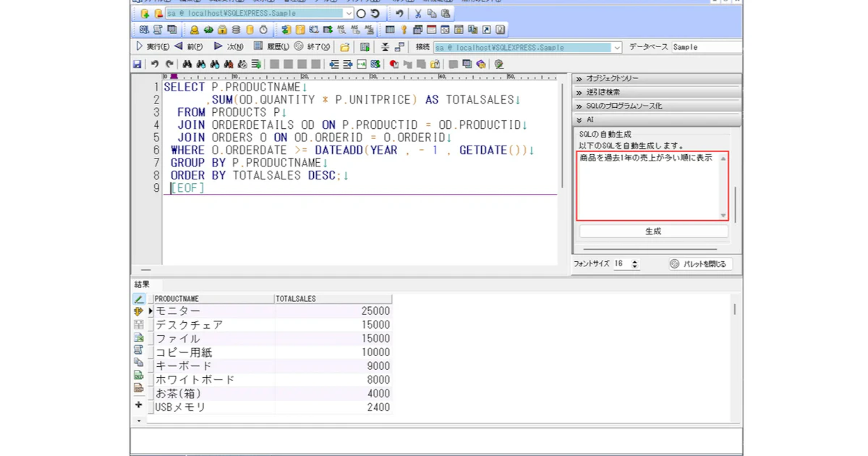
Task: Click the font size spinner arrows
Action: 635,264
